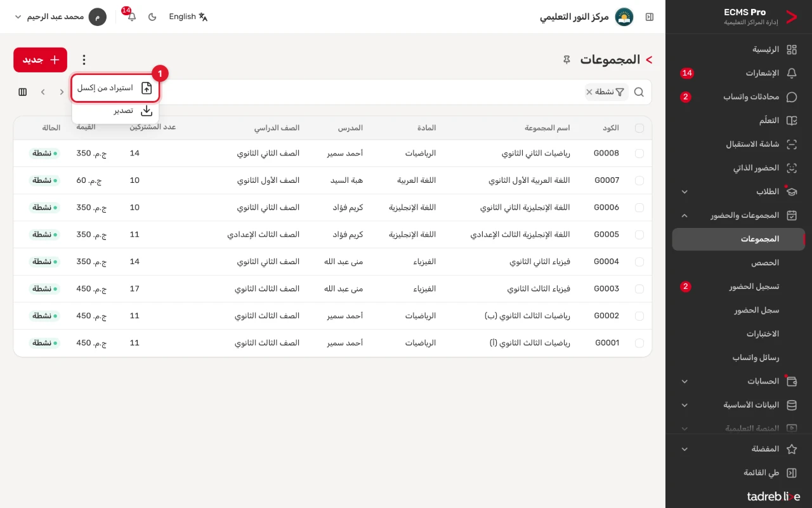The image size is (812, 508).
Task: Go to الاختبارات in the sidebar
Action: click(x=738, y=334)
